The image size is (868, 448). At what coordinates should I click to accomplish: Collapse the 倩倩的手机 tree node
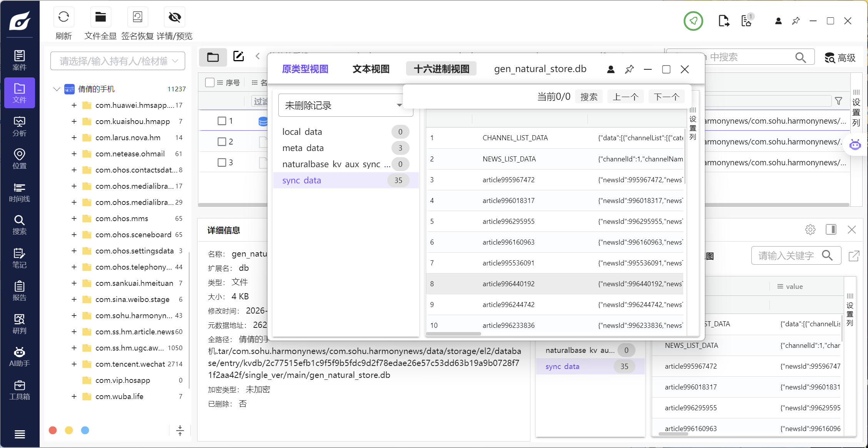(x=57, y=89)
